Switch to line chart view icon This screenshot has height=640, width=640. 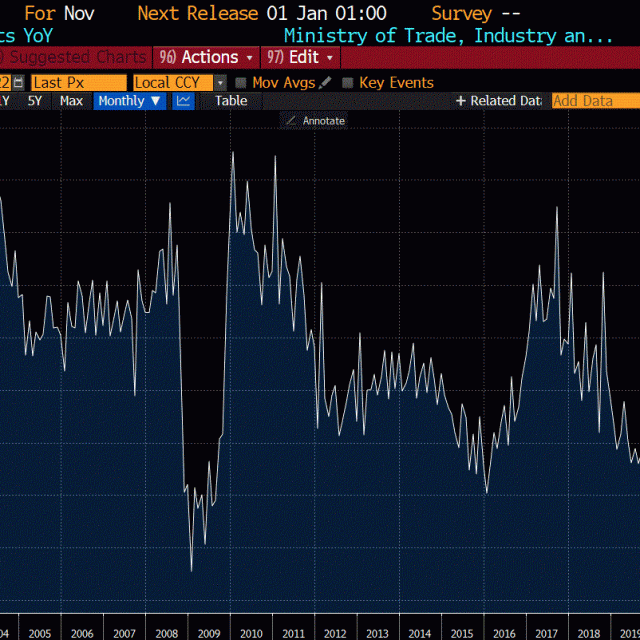[x=183, y=101]
